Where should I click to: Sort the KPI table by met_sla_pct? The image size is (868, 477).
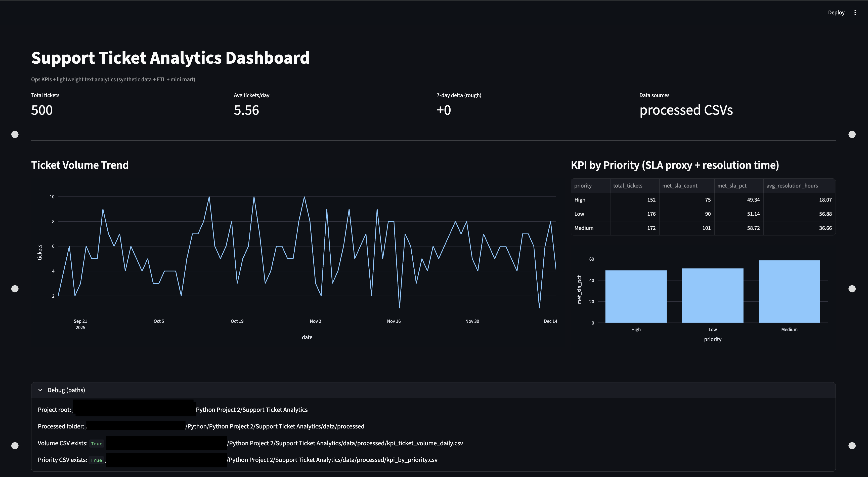coord(732,185)
